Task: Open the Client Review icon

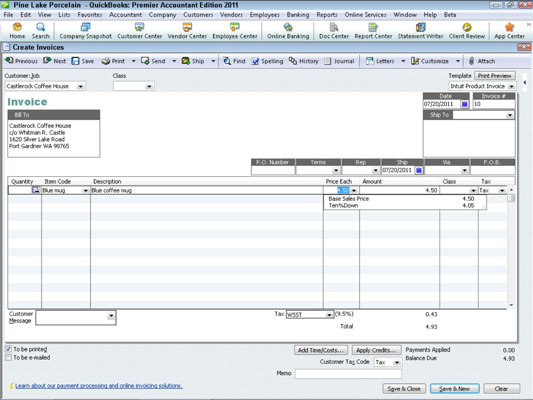Action: 467,27
